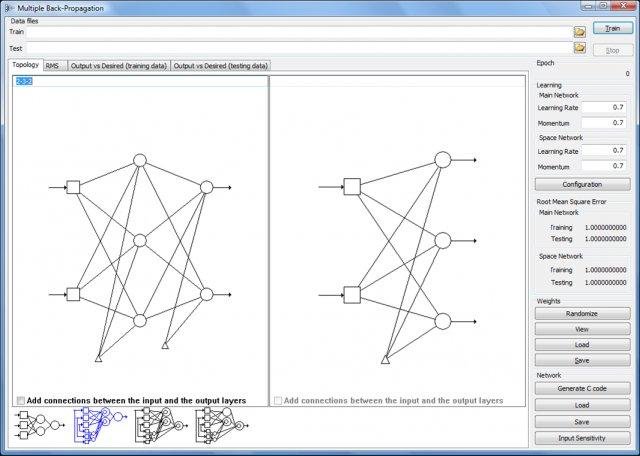This screenshot has height=456, width=640.
Task: Click the Epoch counter value 0
Action: (627, 74)
